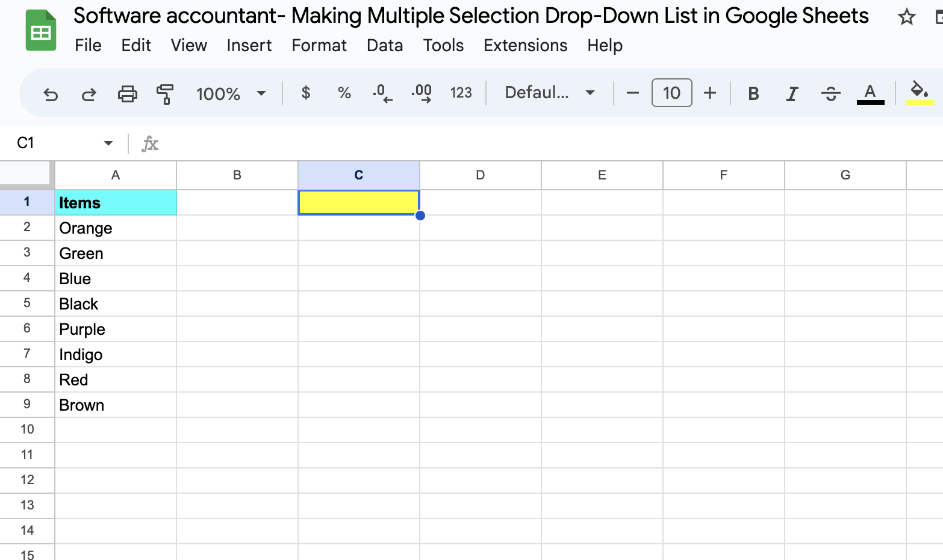Click the Undo arrow icon
This screenshot has width=943, height=560.
51,94
